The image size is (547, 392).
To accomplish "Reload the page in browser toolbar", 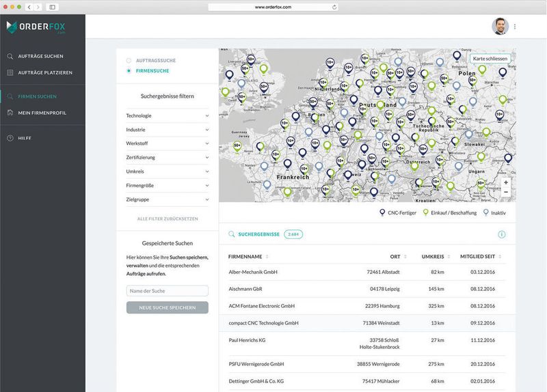I will pyautogui.click(x=334, y=7).
